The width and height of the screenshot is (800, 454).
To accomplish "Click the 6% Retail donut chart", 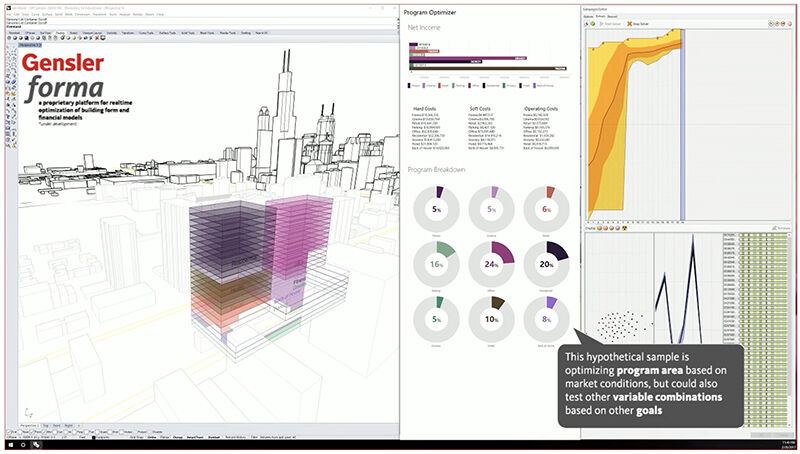I will coord(546,209).
